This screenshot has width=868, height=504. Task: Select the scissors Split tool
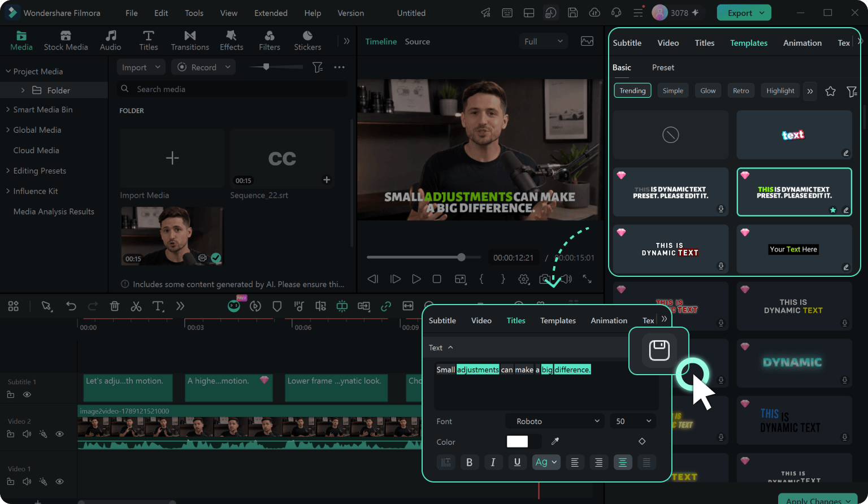click(x=136, y=306)
